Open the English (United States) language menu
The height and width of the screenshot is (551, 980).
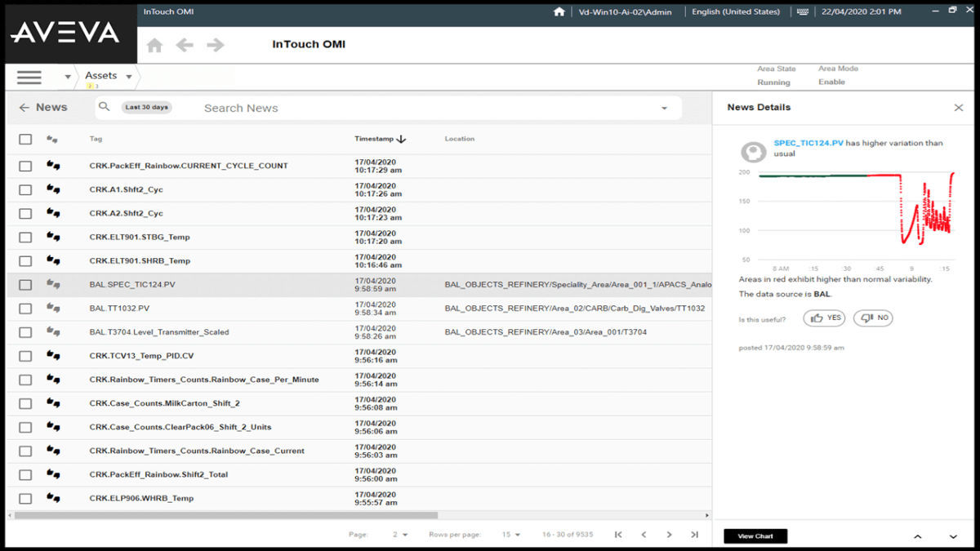tap(735, 11)
